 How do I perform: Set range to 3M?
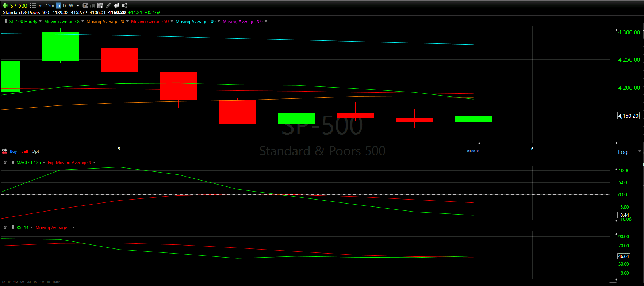29,282
